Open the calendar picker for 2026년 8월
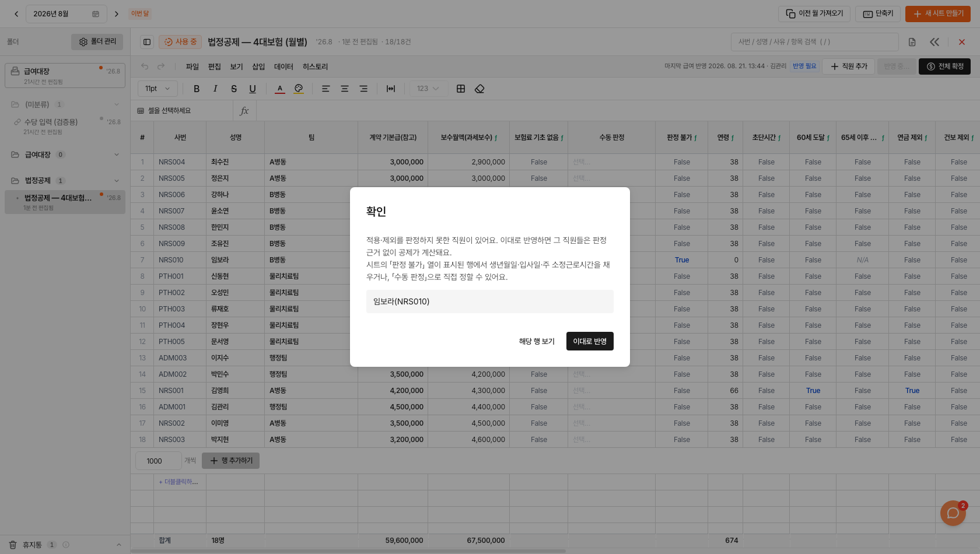The image size is (980, 554). (96, 14)
